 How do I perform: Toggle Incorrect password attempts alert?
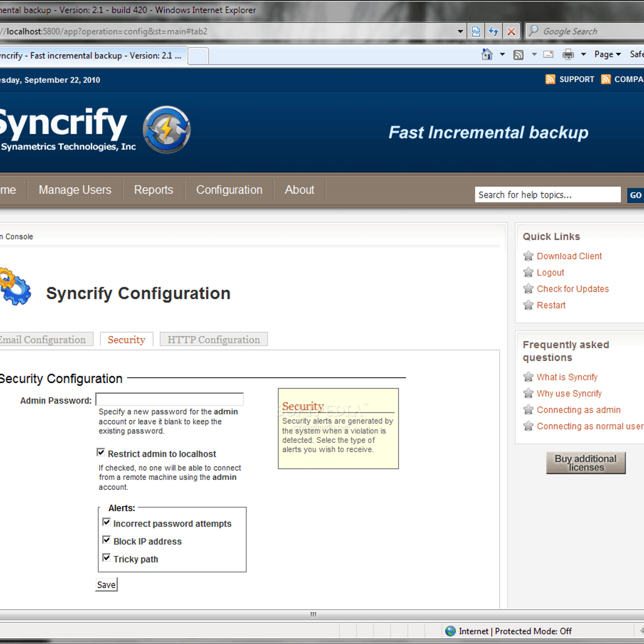point(106,522)
